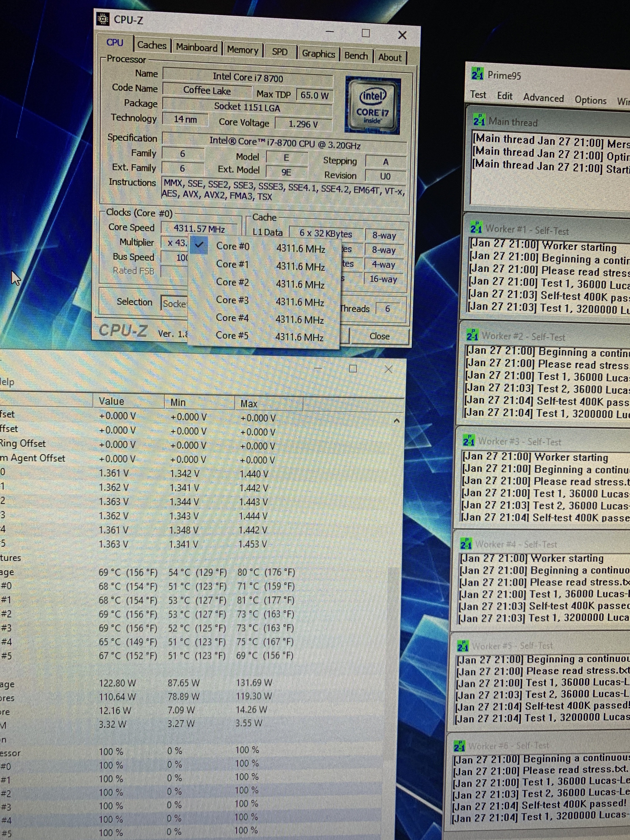The width and height of the screenshot is (630, 840).
Task: Open the About tab
Action: pos(390,58)
